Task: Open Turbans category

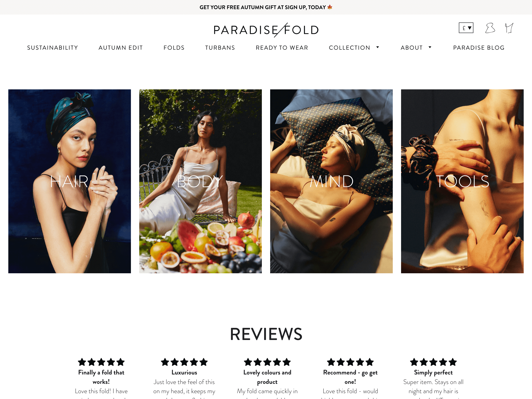Action: pos(220,48)
